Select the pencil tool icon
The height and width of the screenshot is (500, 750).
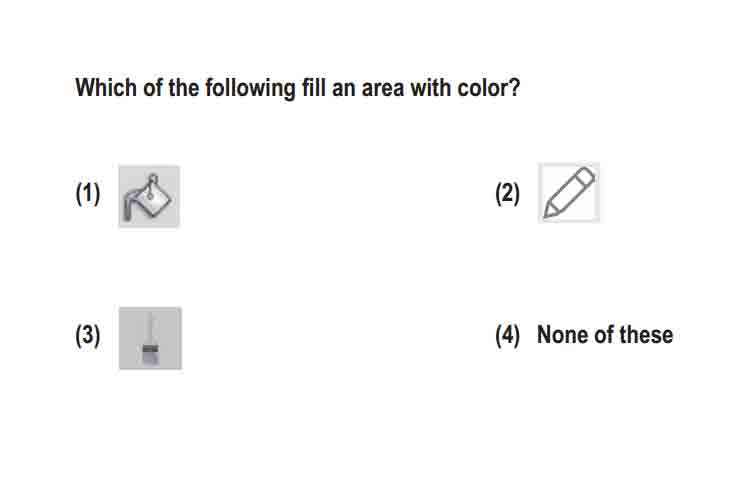point(569,193)
